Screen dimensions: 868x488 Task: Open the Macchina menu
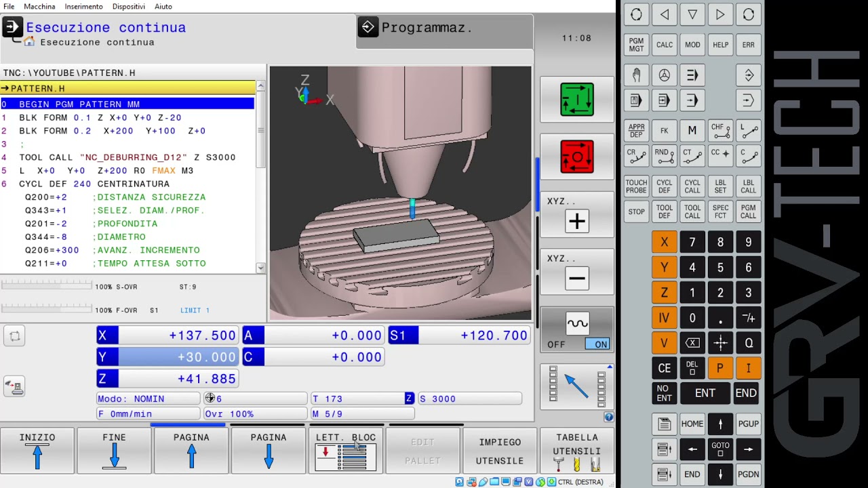click(39, 6)
